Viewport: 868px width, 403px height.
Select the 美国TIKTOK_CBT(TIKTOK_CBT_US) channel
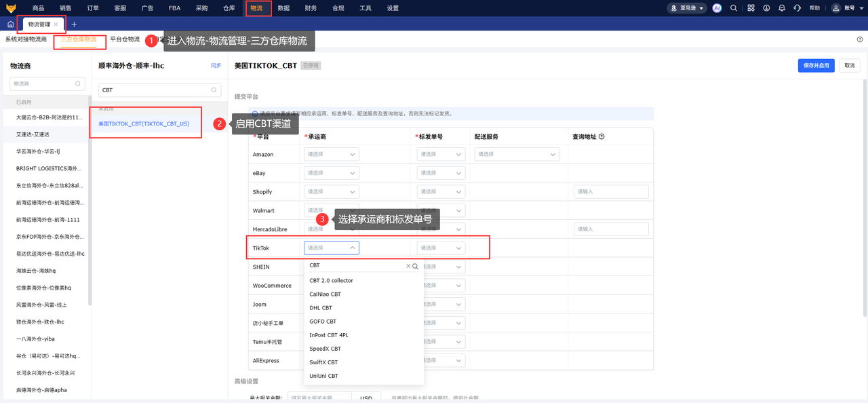pyautogui.click(x=144, y=124)
